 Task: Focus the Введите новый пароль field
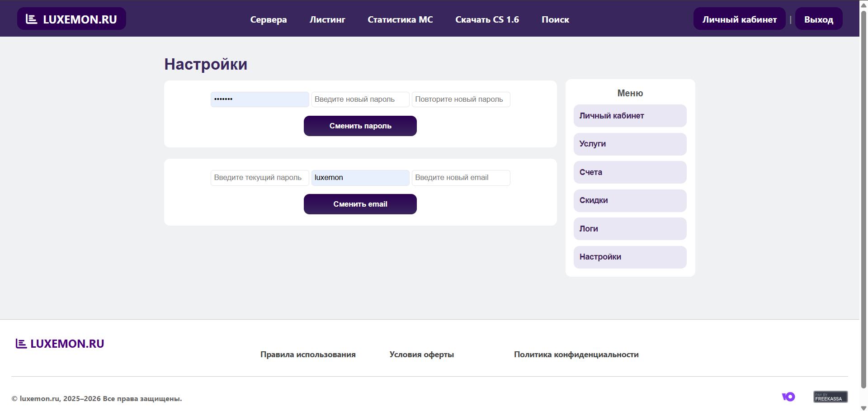360,99
